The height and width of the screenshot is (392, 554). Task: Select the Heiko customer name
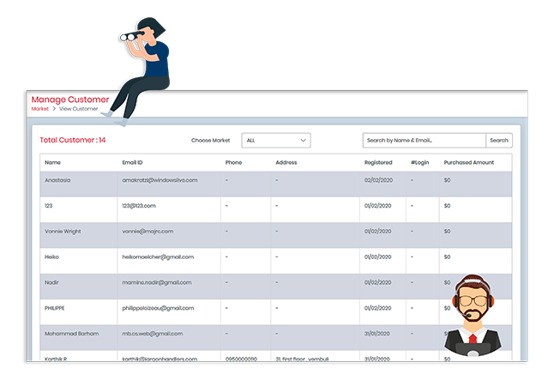click(51, 257)
